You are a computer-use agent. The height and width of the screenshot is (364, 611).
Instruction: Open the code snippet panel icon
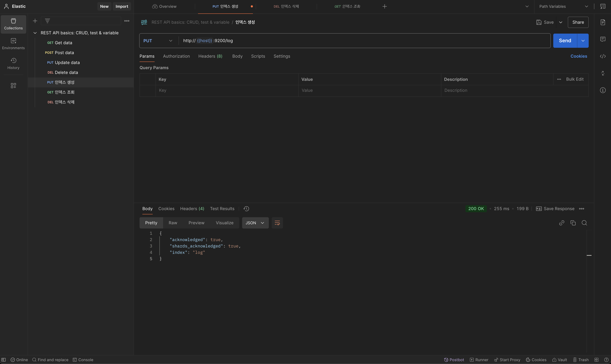[603, 56]
